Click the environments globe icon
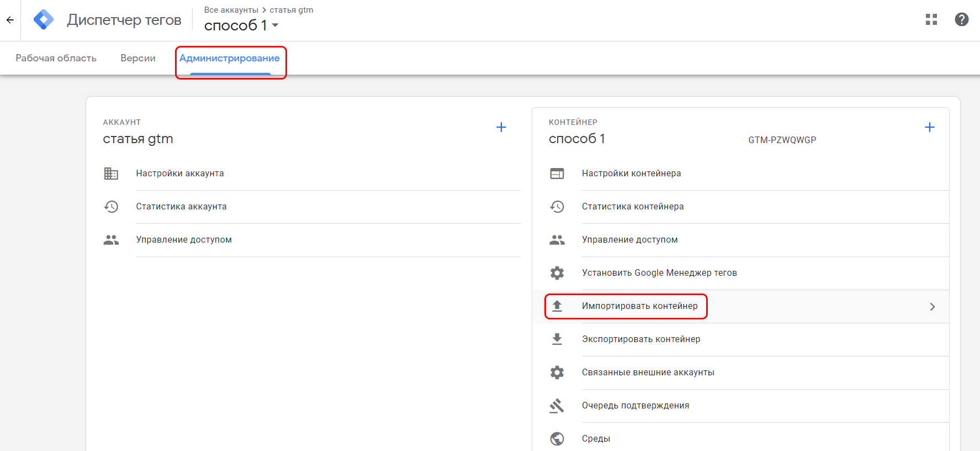980x451 pixels. [557, 439]
